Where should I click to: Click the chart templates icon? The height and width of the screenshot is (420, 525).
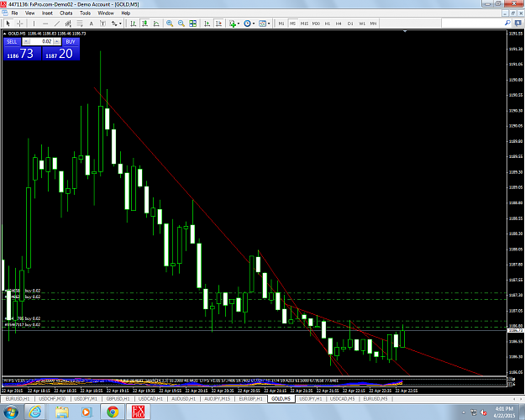click(x=262, y=24)
